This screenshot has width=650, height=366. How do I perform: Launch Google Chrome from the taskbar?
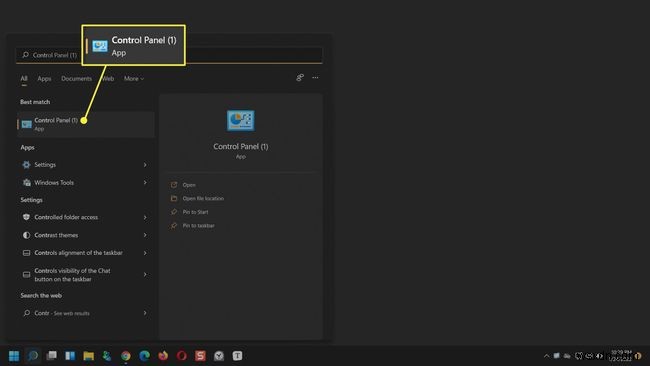[x=126, y=356]
